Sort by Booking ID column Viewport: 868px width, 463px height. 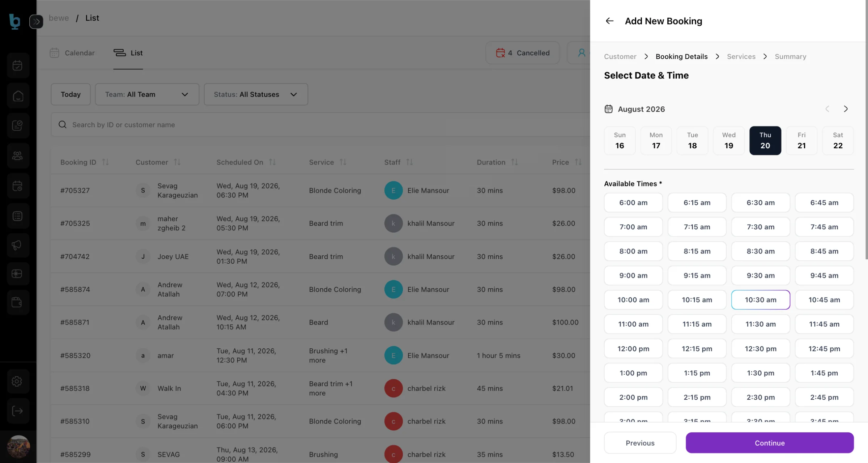pyautogui.click(x=105, y=162)
